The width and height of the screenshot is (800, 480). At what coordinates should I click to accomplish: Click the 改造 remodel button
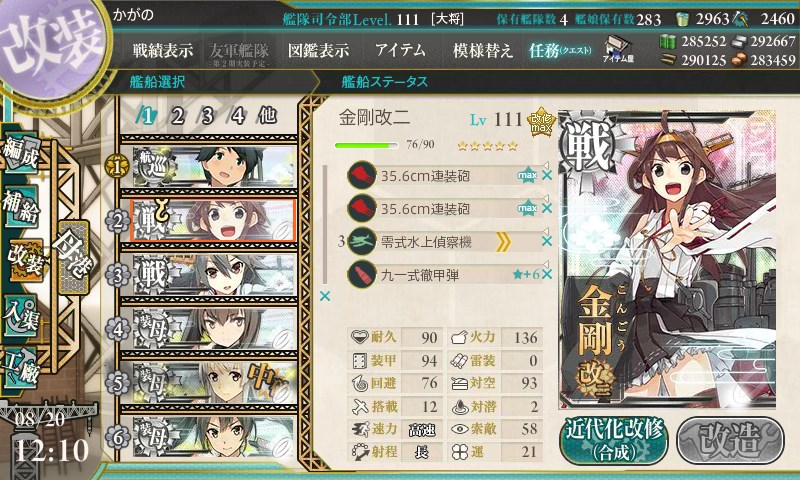tap(730, 440)
